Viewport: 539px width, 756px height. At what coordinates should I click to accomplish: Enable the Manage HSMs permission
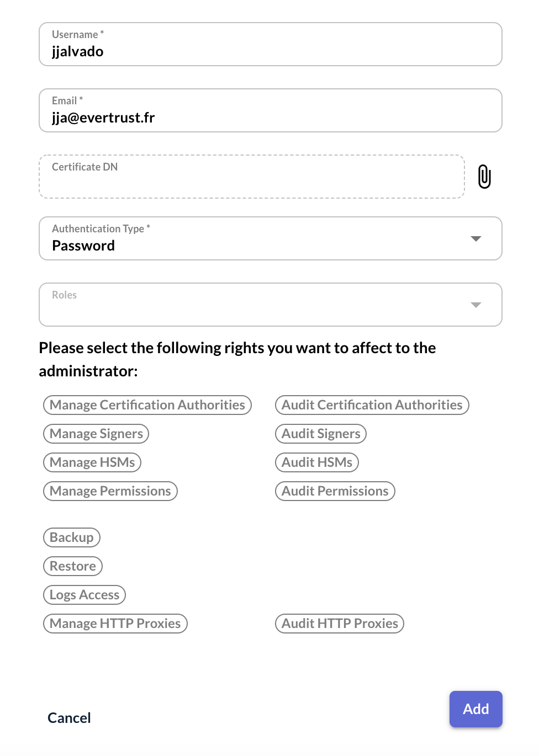(x=92, y=462)
